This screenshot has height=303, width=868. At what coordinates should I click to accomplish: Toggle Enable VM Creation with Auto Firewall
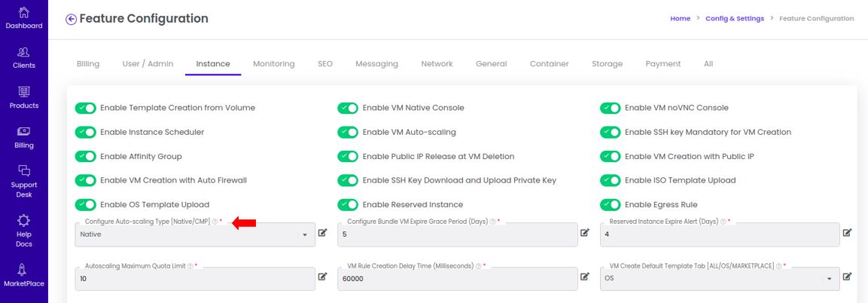pos(85,181)
